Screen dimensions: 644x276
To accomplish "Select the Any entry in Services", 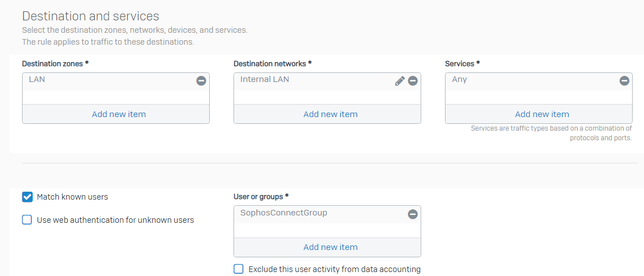I will pyautogui.click(x=460, y=79).
